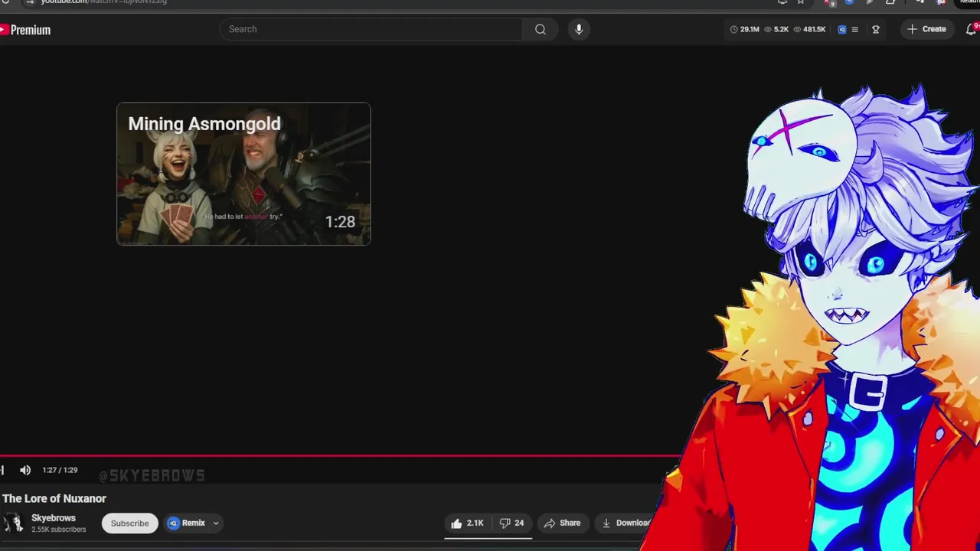Open the vidIQ hamburger menu icon
This screenshot has width=980, height=551.
(x=855, y=29)
